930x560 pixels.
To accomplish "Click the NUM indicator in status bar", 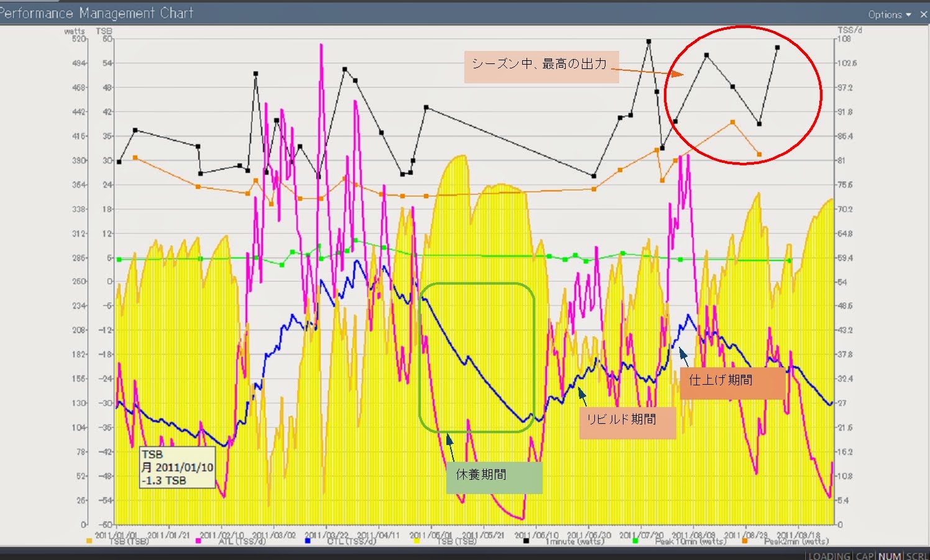I will click(x=890, y=556).
